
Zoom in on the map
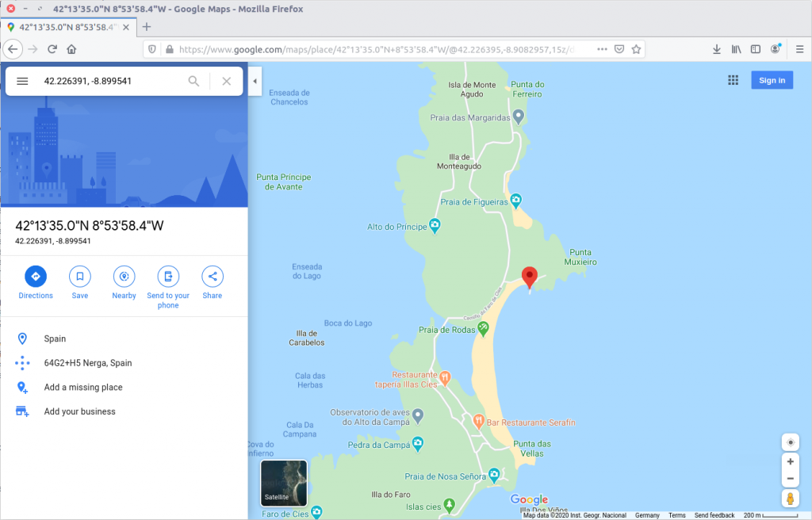pos(791,461)
